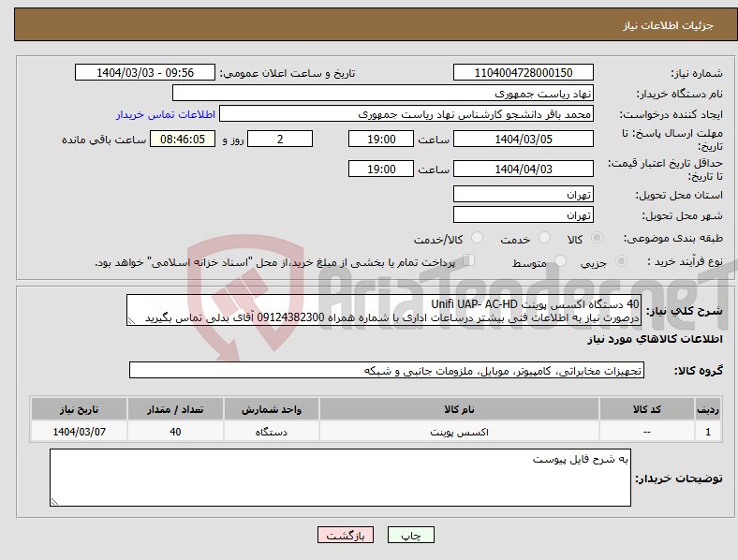
Task: Click the اکسس پوینت item name cell
Action: point(459,432)
